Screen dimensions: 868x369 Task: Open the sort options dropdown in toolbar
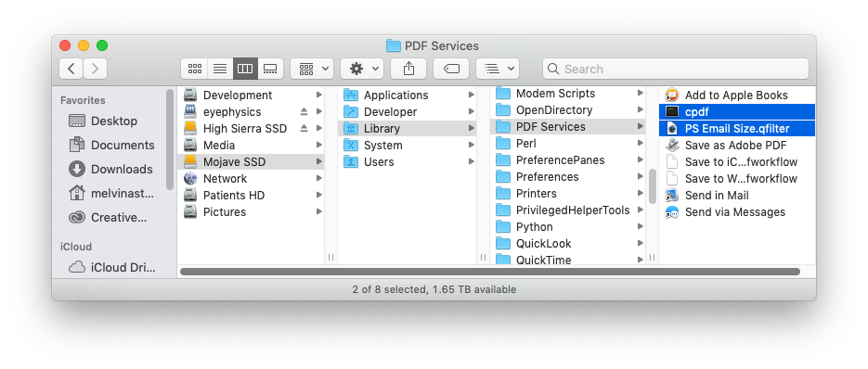coord(498,69)
